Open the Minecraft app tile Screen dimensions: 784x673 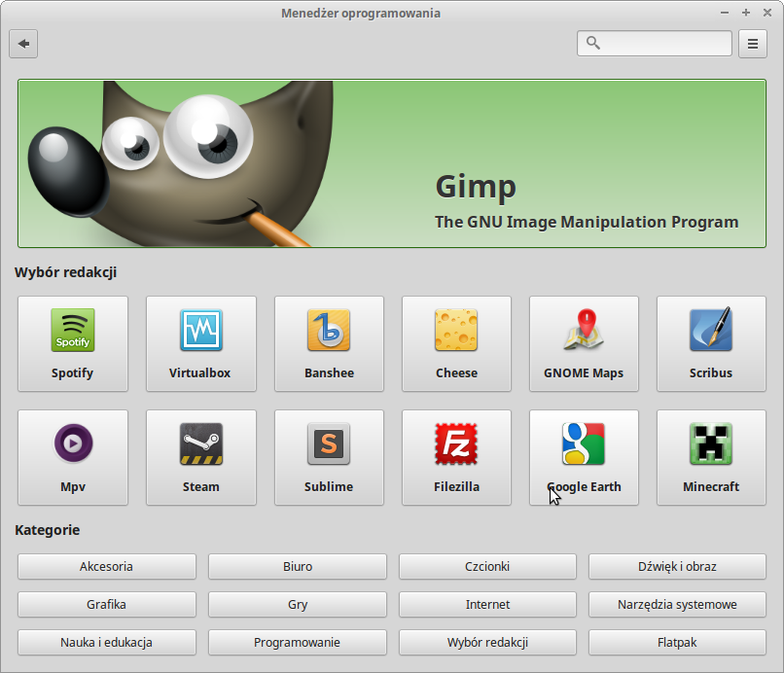[711, 457]
